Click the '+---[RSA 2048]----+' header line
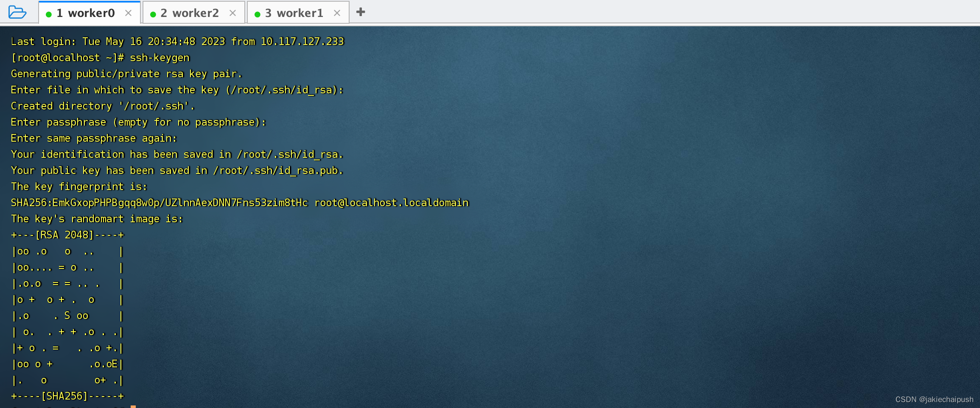Viewport: 980px width, 408px height. click(67, 235)
